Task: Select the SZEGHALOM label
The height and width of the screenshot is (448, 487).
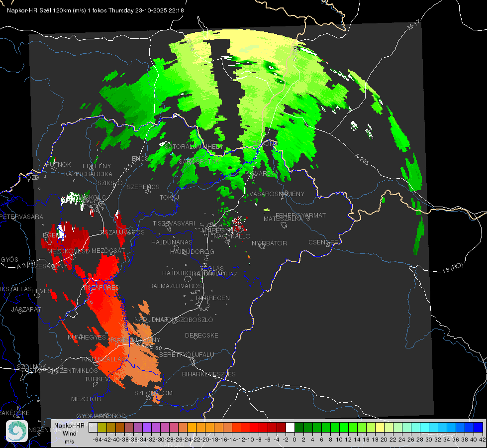Action: pyautogui.click(x=153, y=393)
